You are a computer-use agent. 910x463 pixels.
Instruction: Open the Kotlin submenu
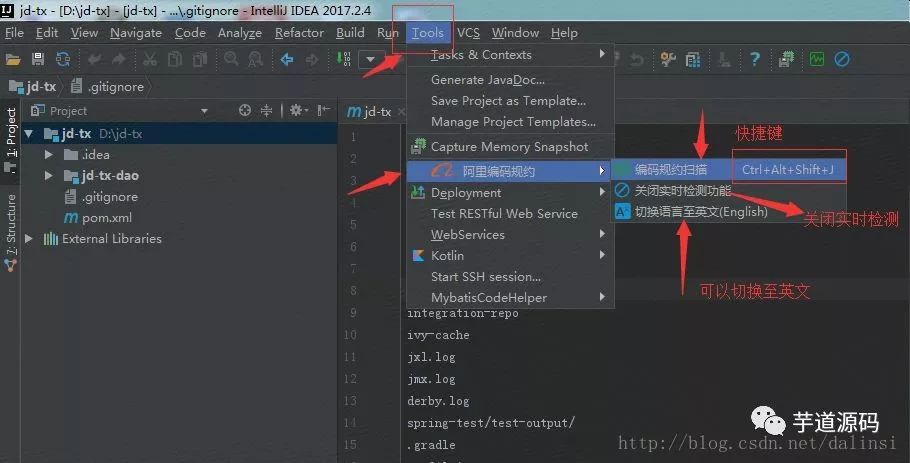(x=510, y=255)
